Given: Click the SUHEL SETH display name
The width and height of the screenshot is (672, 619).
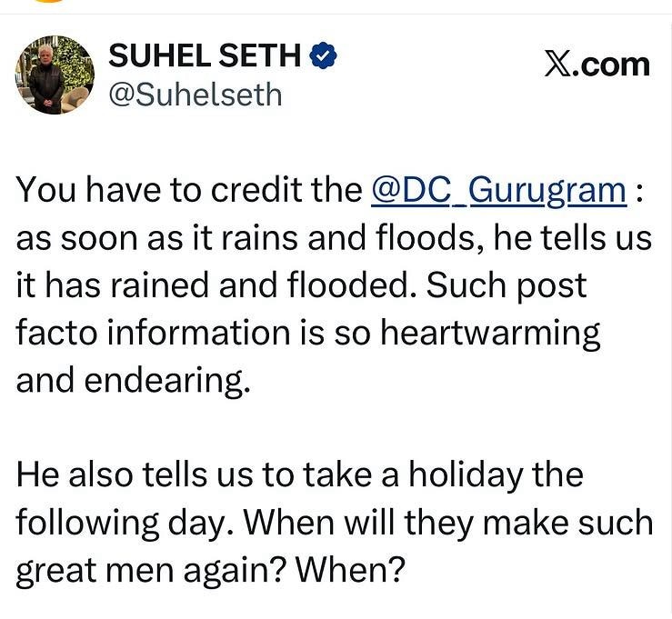Looking at the screenshot, I should (x=205, y=55).
